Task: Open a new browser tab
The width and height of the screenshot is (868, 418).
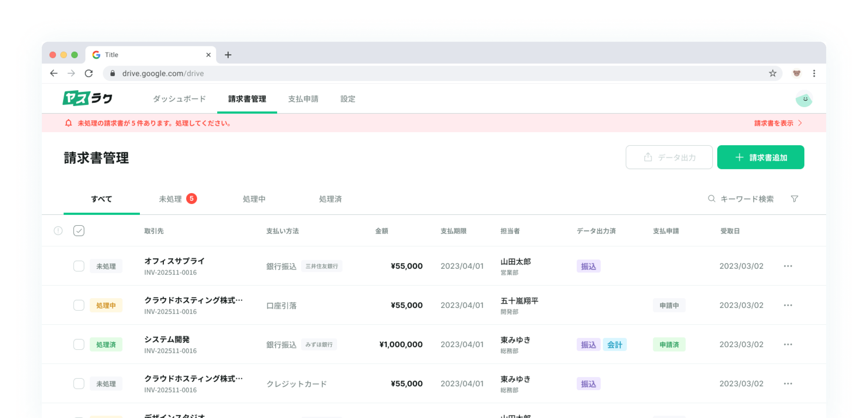Action: pos(228,55)
